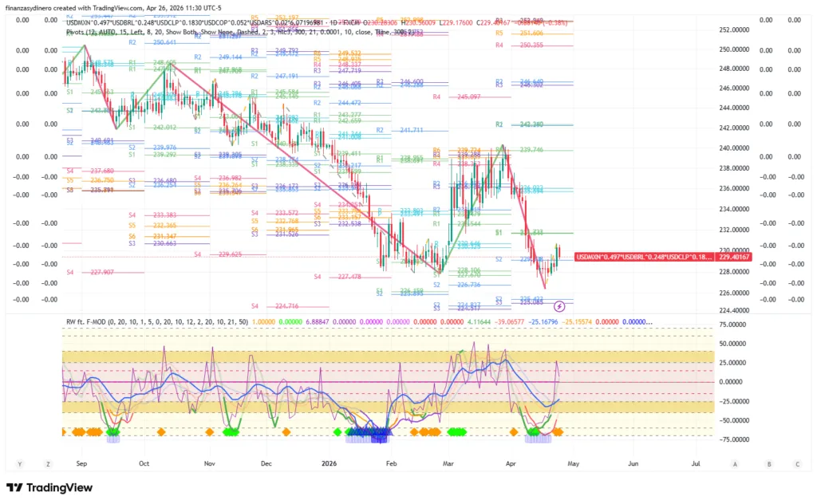Select the B scale badge at bottom right
The height and width of the screenshot is (504, 817).
click(769, 463)
